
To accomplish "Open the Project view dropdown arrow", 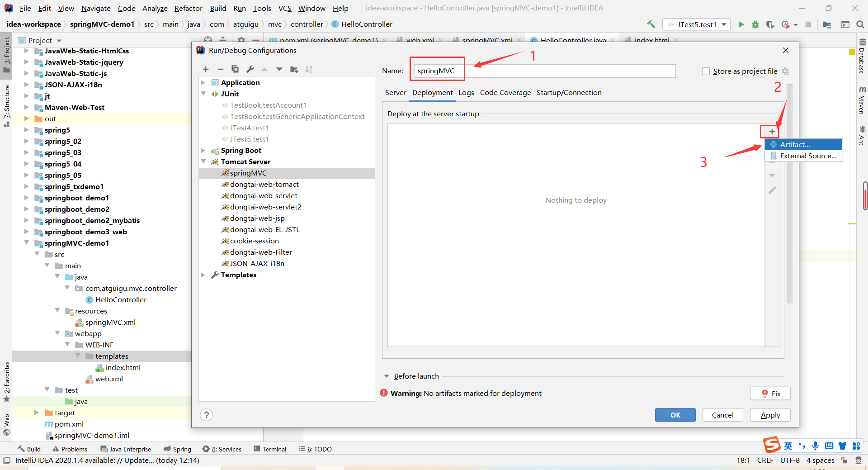I will pyautogui.click(x=59, y=41).
